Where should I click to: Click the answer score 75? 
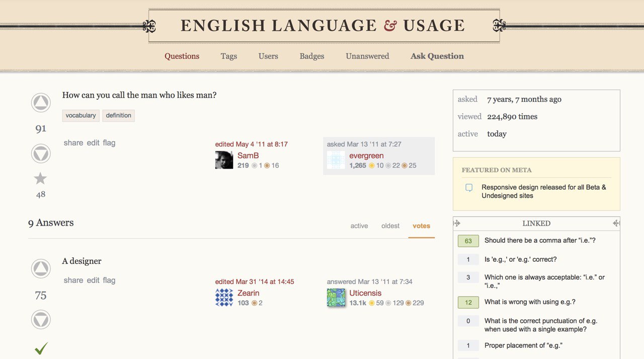point(41,296)
